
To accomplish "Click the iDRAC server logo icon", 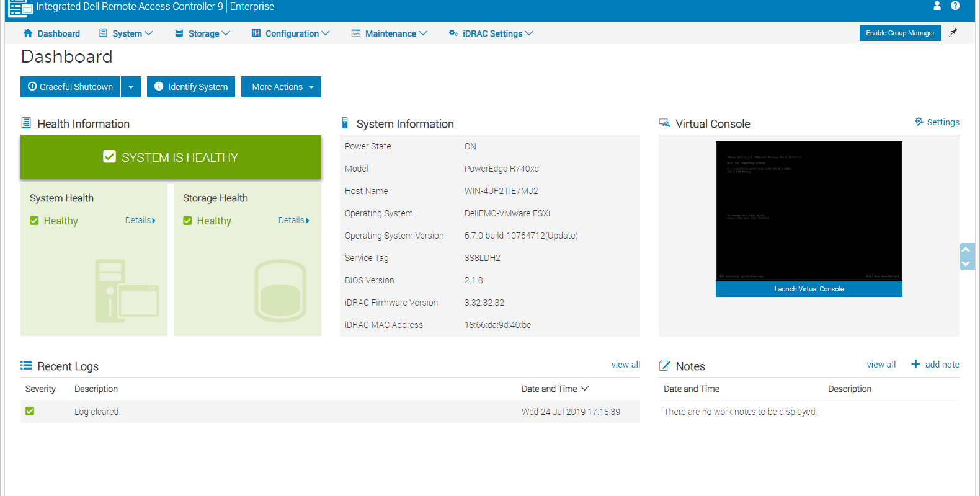I will click(20, 8).
